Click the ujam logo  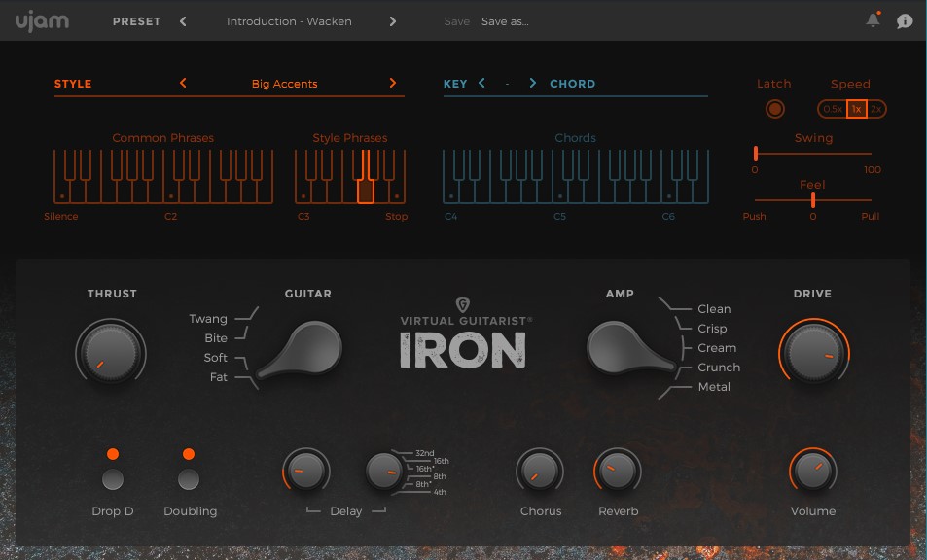(42, 20)
